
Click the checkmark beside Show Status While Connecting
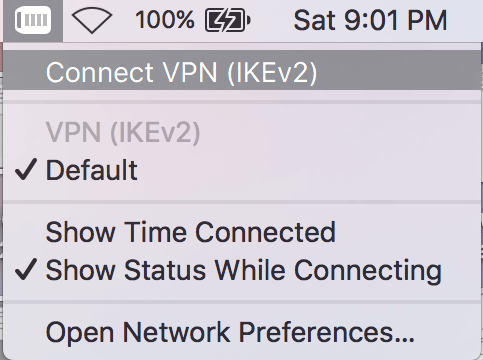[x=26, y=269]
